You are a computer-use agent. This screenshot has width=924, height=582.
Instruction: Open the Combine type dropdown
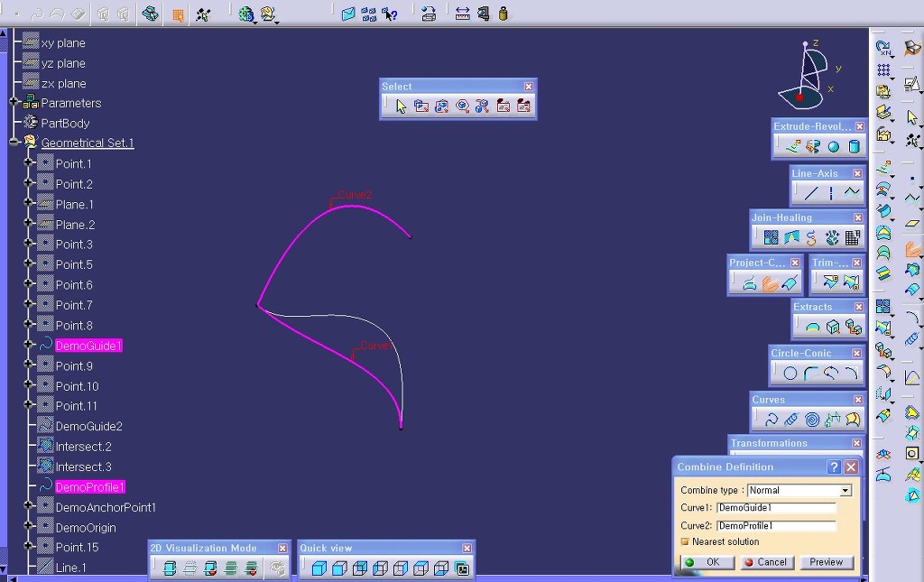pos(845,491)
